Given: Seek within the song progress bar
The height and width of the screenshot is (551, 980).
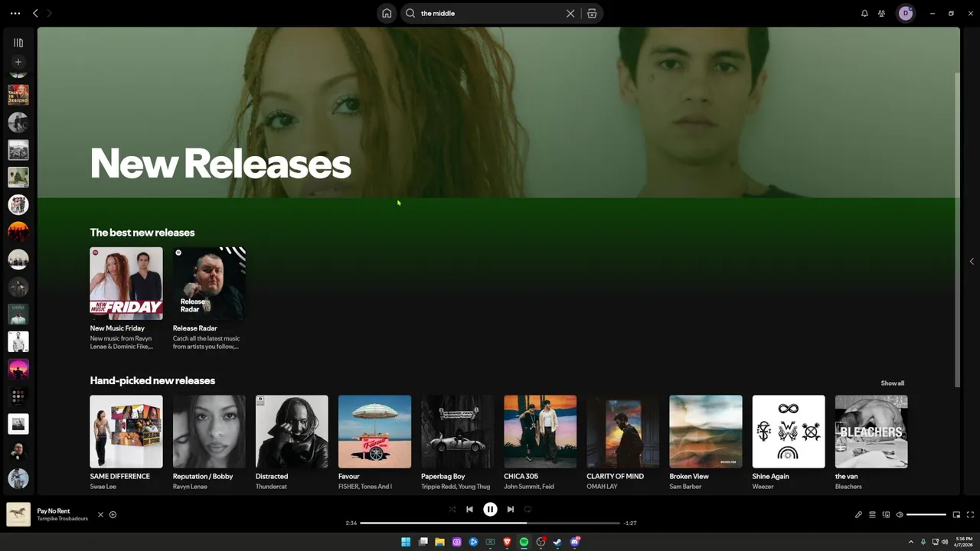Looking at the screenshot, I should (x=490, y=523).
